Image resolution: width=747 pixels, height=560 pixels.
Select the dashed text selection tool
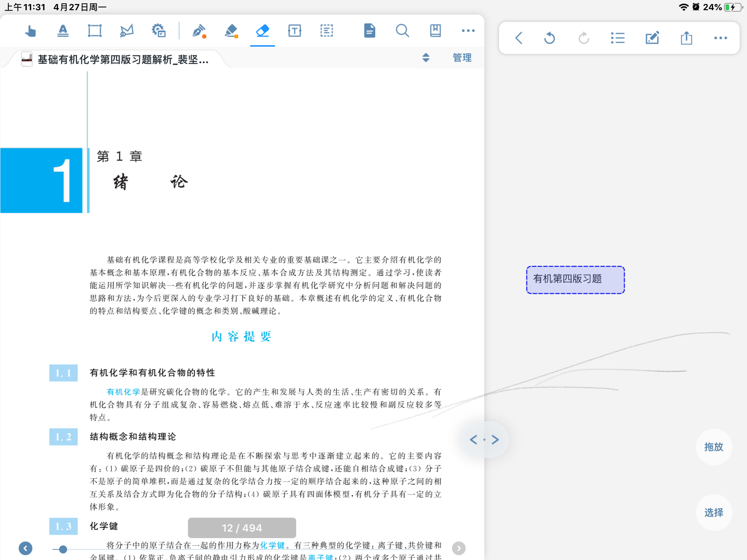click(326, 31)
